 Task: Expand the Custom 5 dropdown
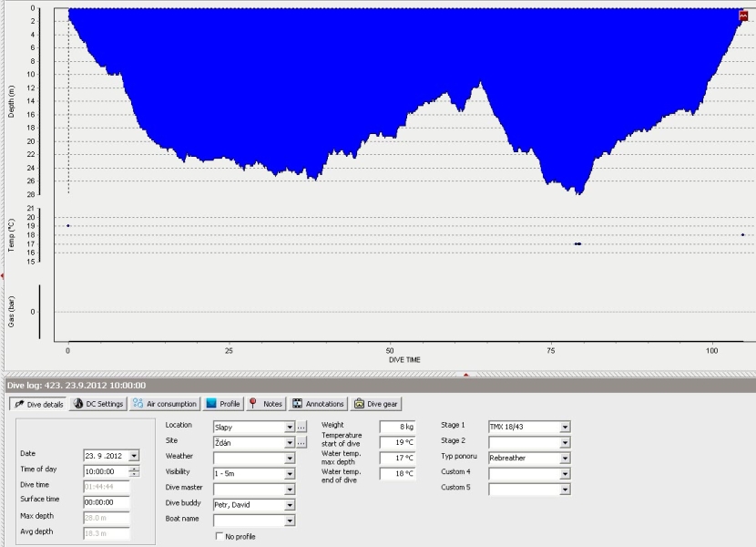point(565,489)
